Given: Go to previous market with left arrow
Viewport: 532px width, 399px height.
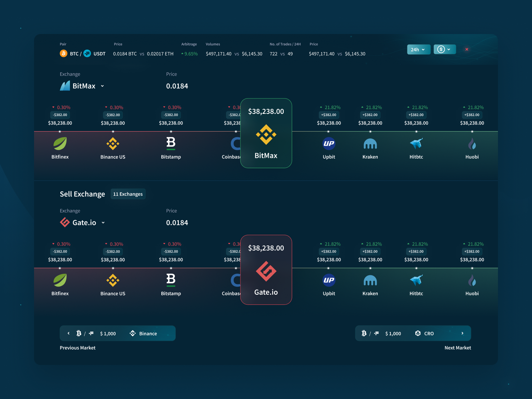Looking at the screenshot, I should [x=68, y=333].
